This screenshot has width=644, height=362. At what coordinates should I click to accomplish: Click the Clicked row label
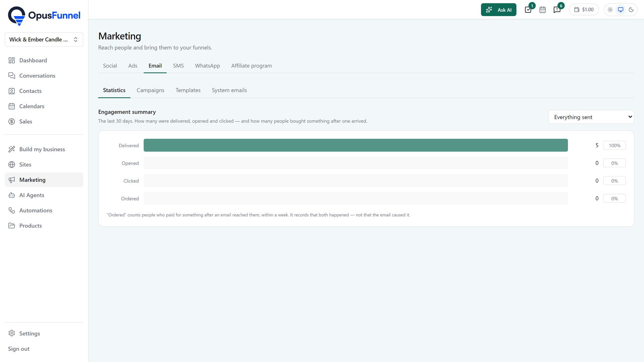click(x=131, y=181)
